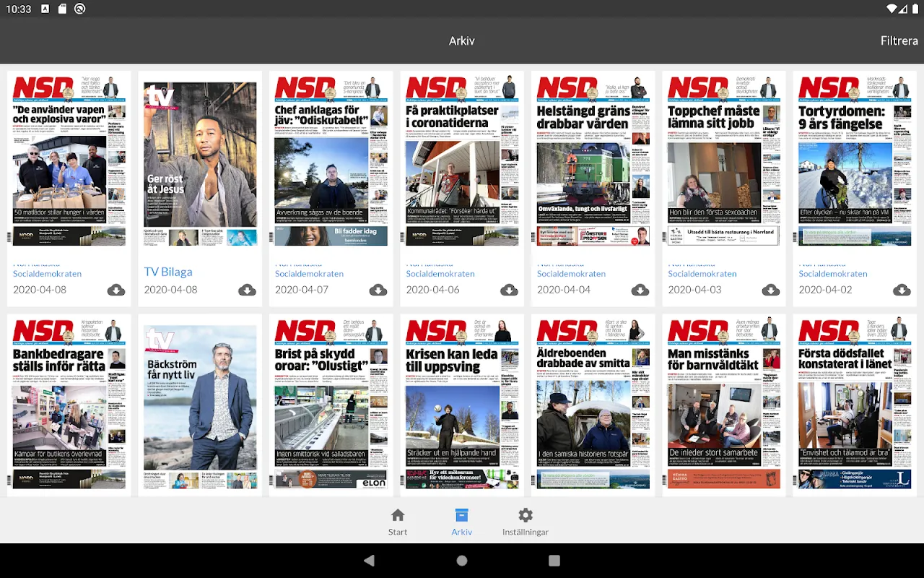Tap Socialdemokraten title above 2020-04-08 date
Viewport: 924px width, 578px height.
coord(48,274)
